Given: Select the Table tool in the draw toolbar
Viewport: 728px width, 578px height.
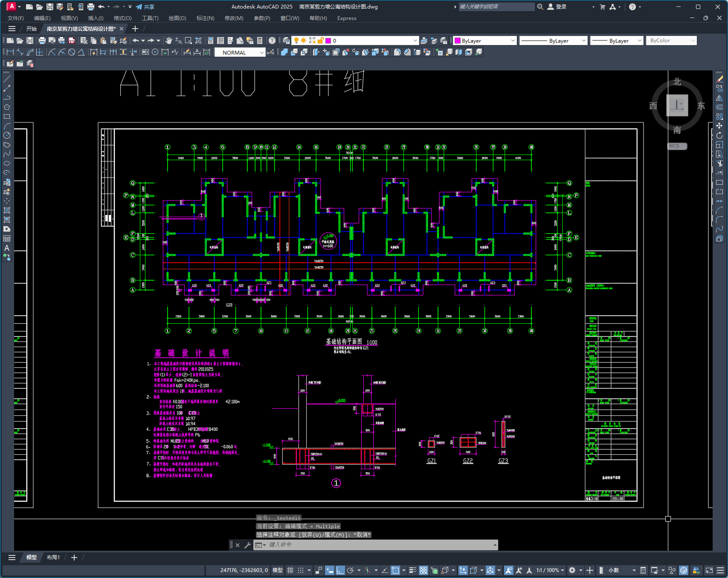Looking at the screenshot, I should coord(7,238).
